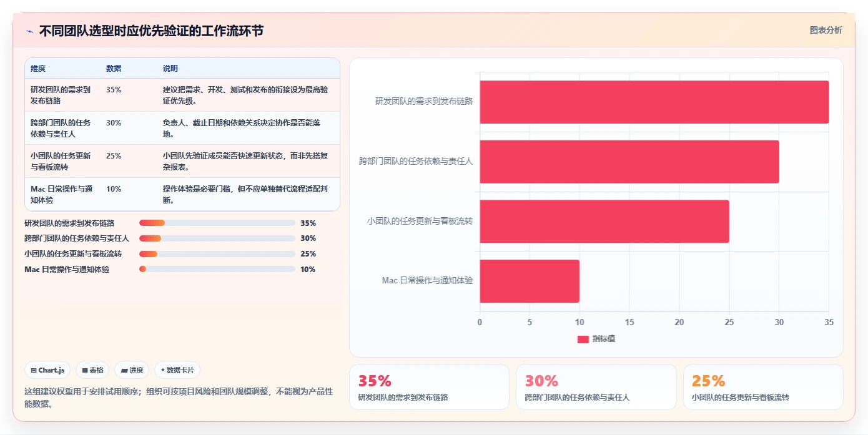Click table cell Mac 日常操作与通知体验
Viewport: 868px width, 435px height.
pos(61,194)
